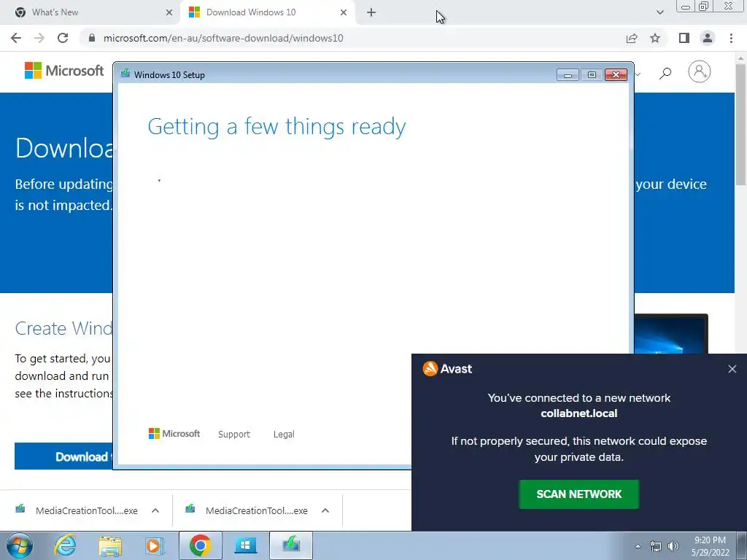747x560 pixels.
Task: Click the collabnet.local network name
Action: (x=578, y=413)
